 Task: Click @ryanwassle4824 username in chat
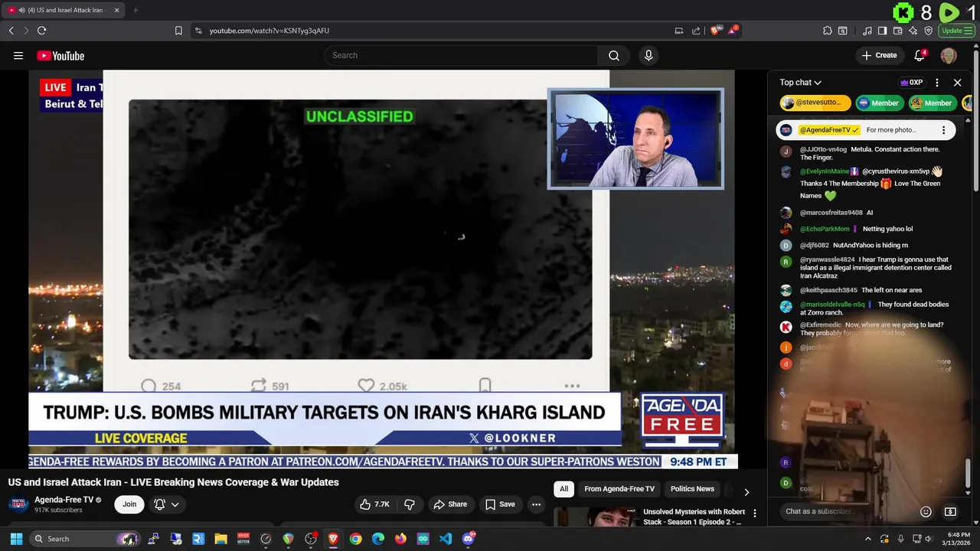[x=827, y=259]
